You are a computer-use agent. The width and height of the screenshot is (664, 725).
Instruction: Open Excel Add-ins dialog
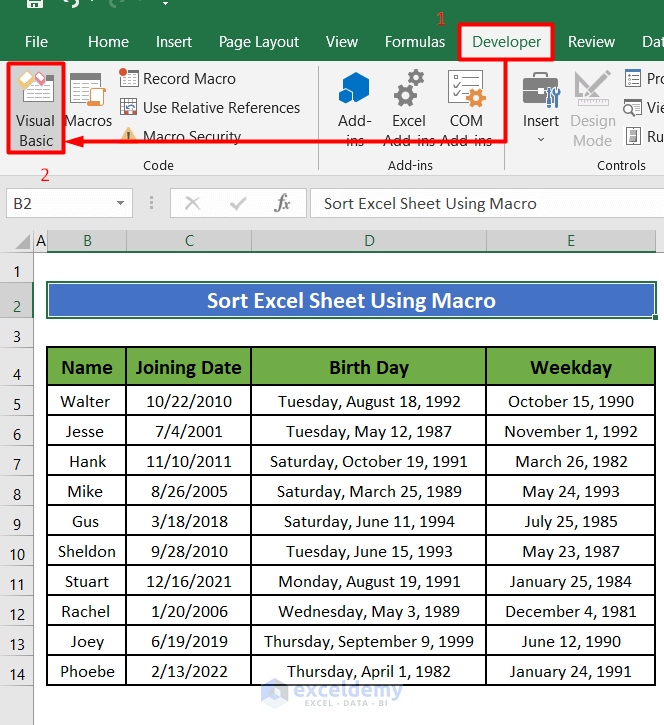(x=409, y=109)
